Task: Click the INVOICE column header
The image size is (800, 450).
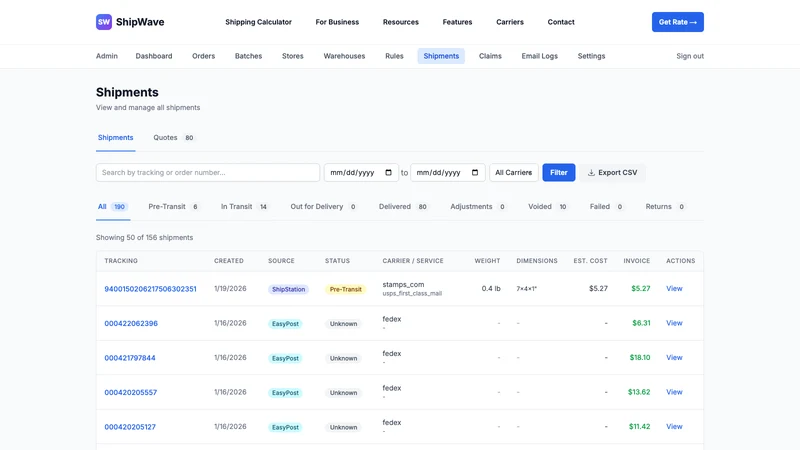Action: [x=637, y=261]
